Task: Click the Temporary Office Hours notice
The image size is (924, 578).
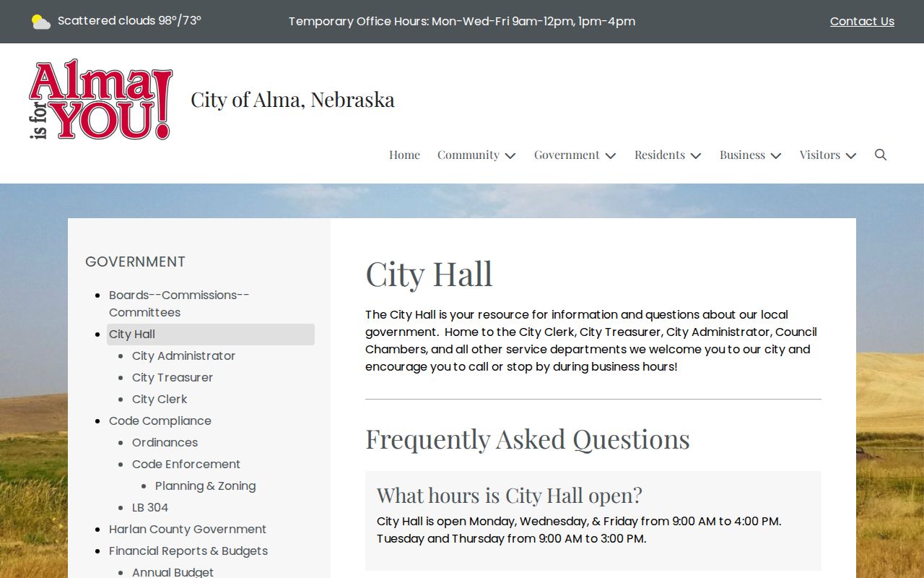Action: point(462,22)
